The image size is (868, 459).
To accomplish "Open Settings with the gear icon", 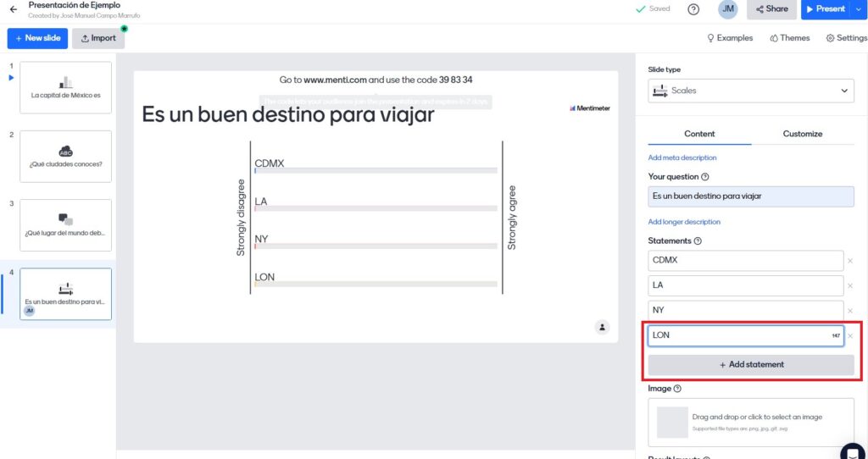I will click(x=846, y=38).
